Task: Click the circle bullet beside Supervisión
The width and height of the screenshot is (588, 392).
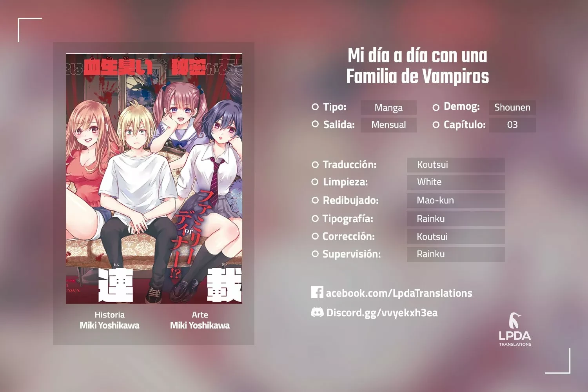Action: 315,254
